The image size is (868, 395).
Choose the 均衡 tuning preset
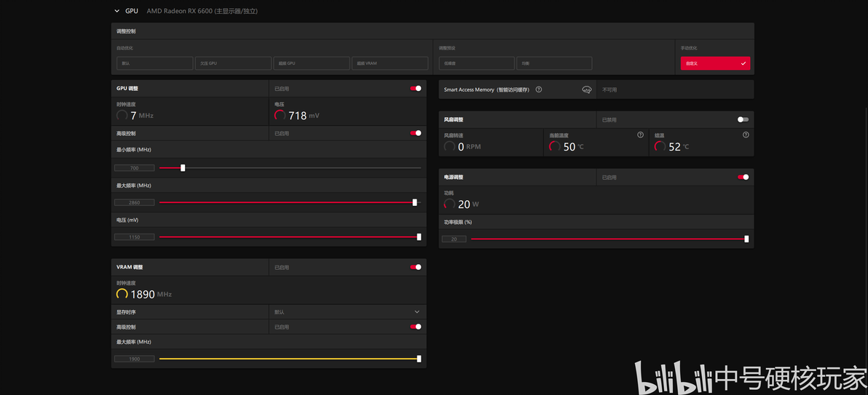pyautogui.click(x=554, y=63)
